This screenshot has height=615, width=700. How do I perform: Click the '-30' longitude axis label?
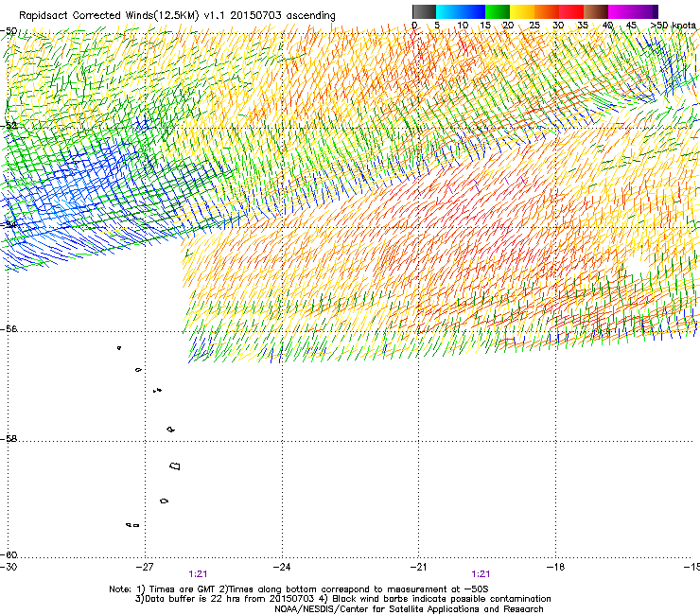[x=9, y=567]
